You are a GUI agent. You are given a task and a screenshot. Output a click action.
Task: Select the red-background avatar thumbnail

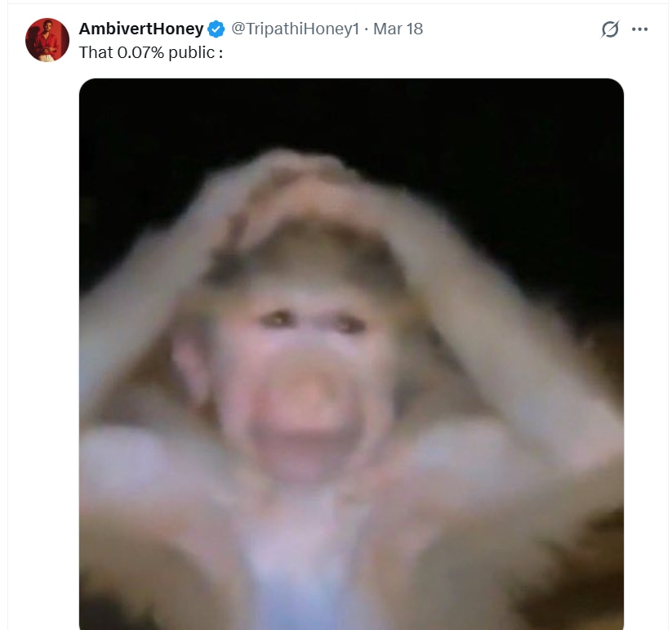pyautogui.click(x=47, y=39)
